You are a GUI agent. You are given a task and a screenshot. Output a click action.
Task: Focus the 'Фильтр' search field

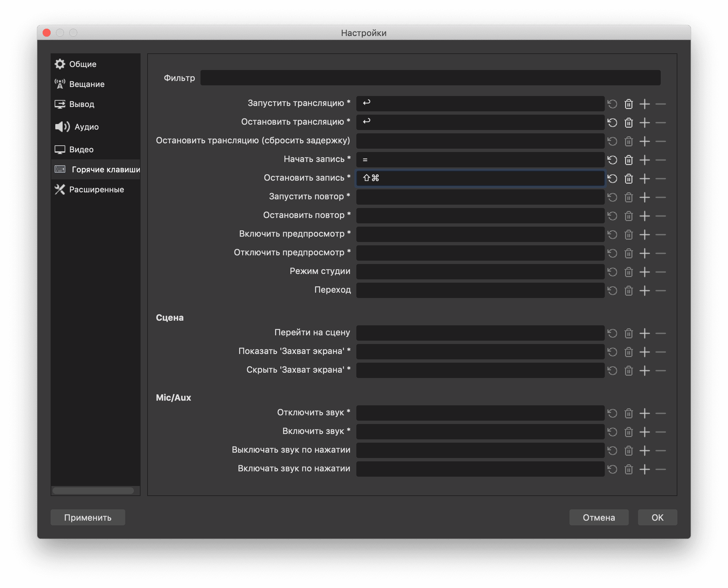(x=430, y=78)
